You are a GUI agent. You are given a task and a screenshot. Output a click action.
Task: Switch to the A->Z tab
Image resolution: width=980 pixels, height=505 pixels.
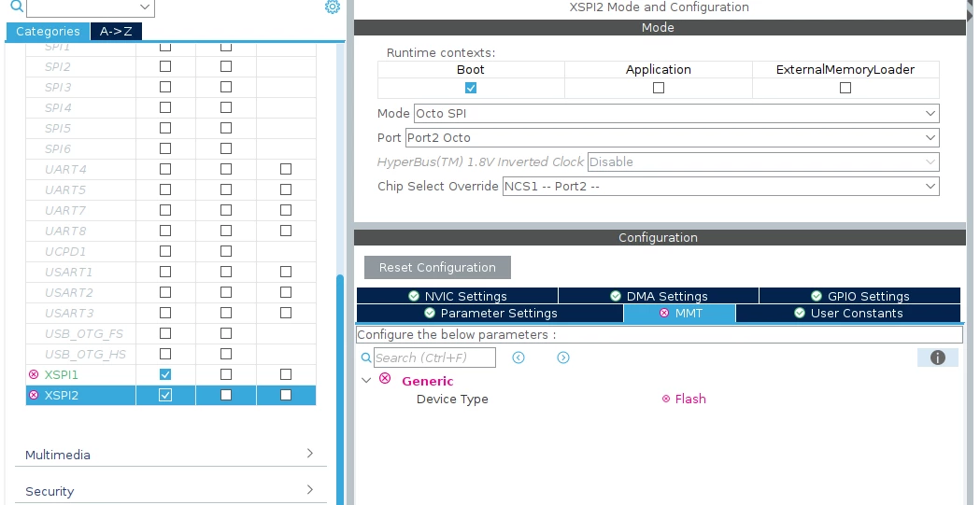(116, 31)
